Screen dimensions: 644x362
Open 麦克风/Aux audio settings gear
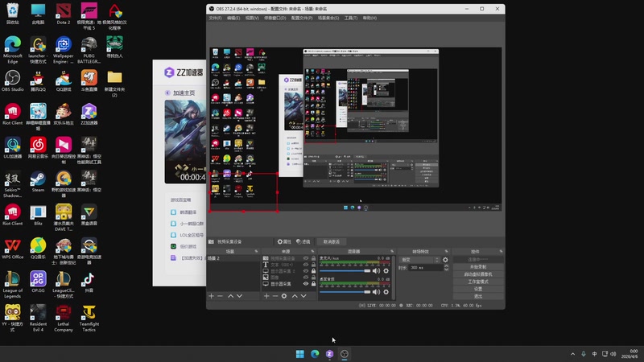386,271
